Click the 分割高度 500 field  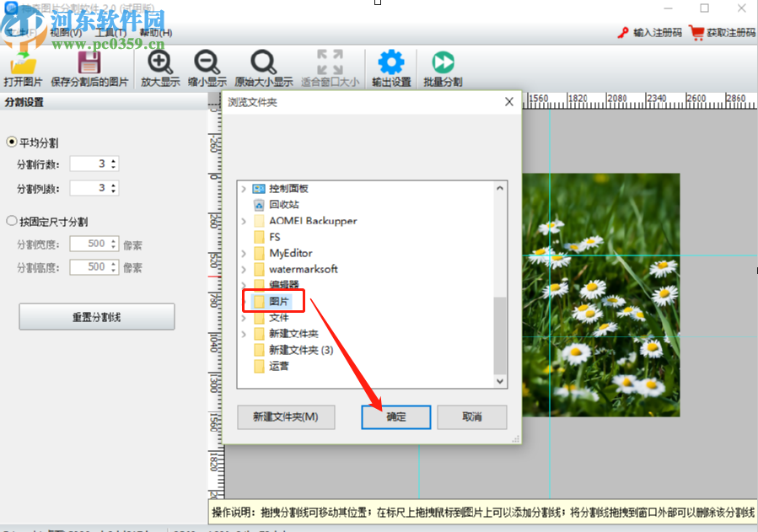point(90,266)
